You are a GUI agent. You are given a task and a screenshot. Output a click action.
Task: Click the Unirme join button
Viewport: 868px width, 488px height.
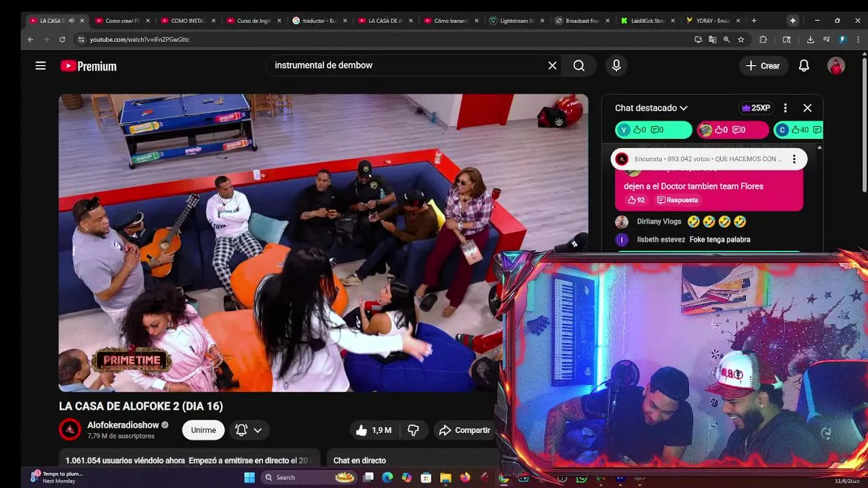point(203,430)
